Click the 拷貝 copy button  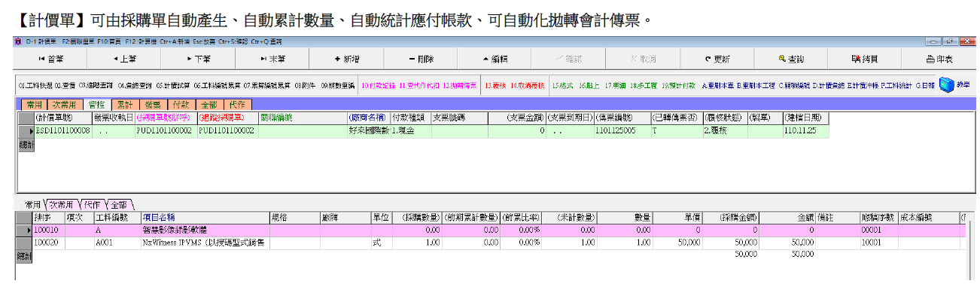[x=866, y=58]
